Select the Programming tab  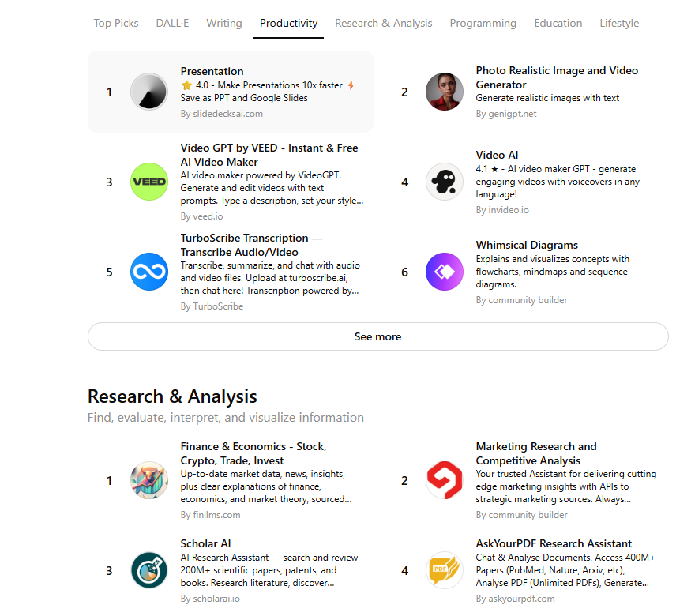click(483, 24)
